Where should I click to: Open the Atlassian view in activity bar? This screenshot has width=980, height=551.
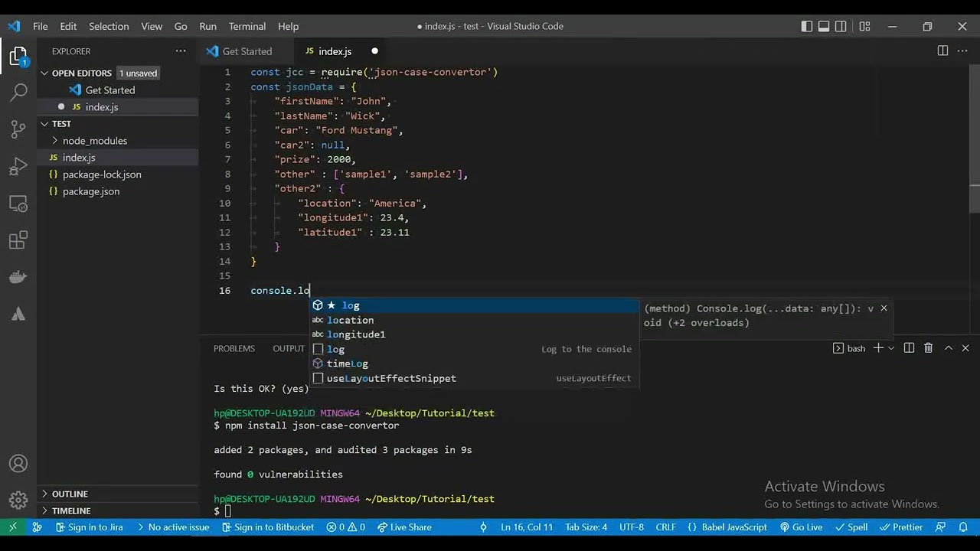(x=18, y=315)
